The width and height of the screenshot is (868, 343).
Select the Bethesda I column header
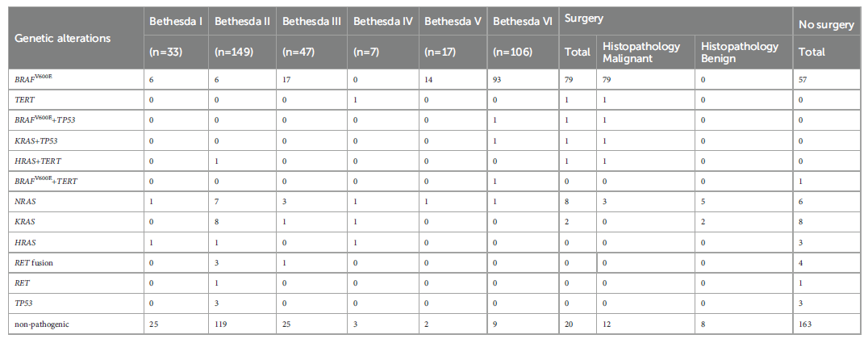coord(173,22)
